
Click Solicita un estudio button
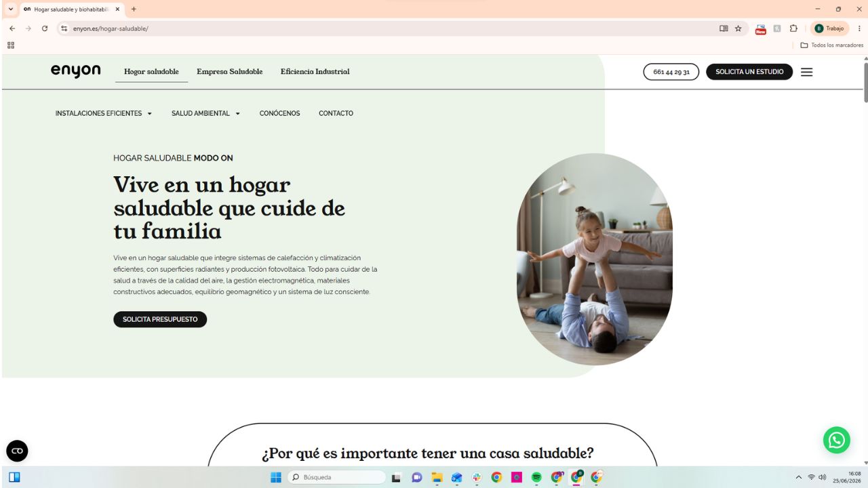[749, 72]
